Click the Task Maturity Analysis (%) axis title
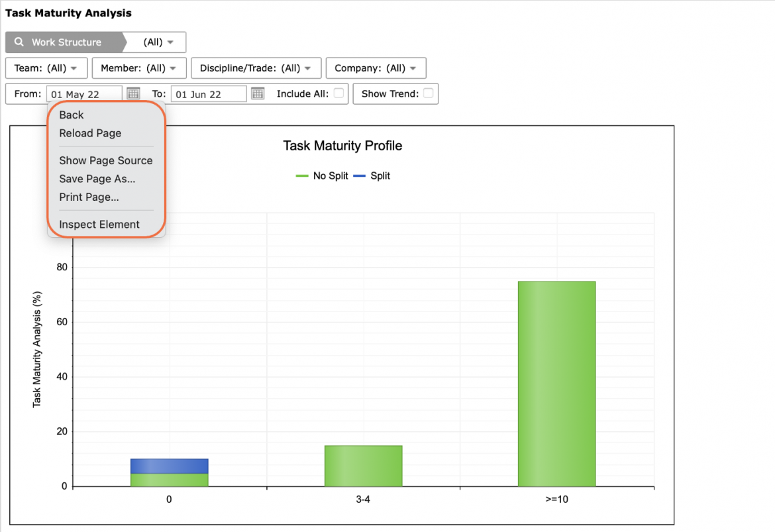 pos(37,350)
